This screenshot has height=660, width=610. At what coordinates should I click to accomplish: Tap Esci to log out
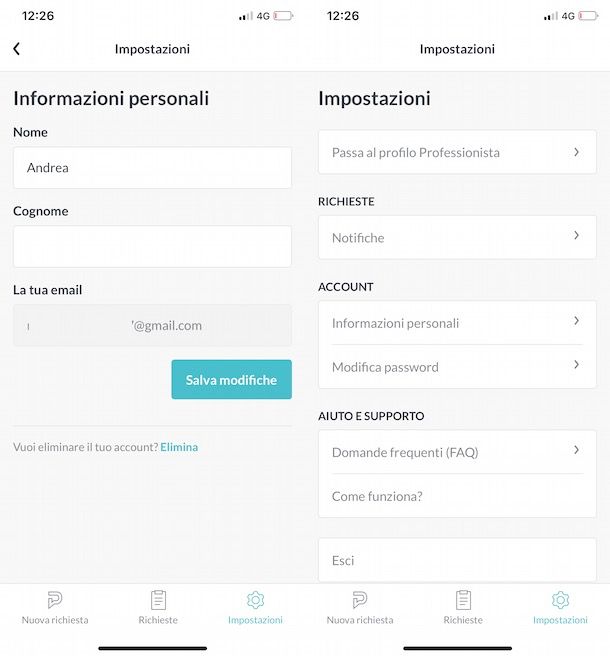(x=457, y=560)
